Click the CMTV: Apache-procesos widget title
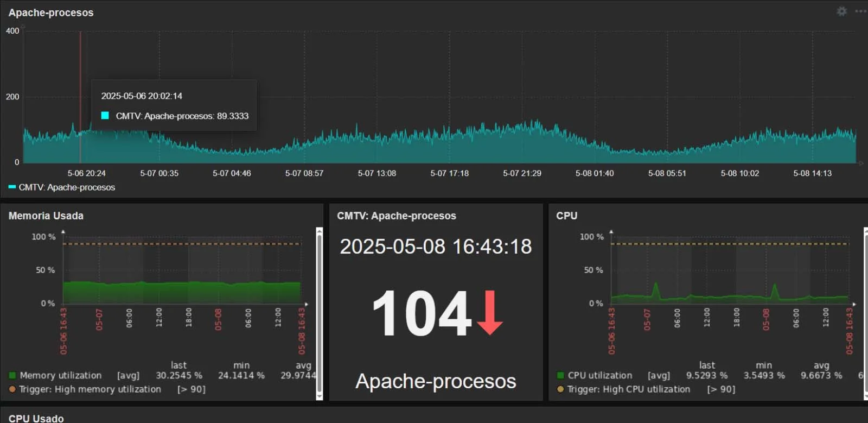This screenshot has width=868, height=423. (397, 216)
